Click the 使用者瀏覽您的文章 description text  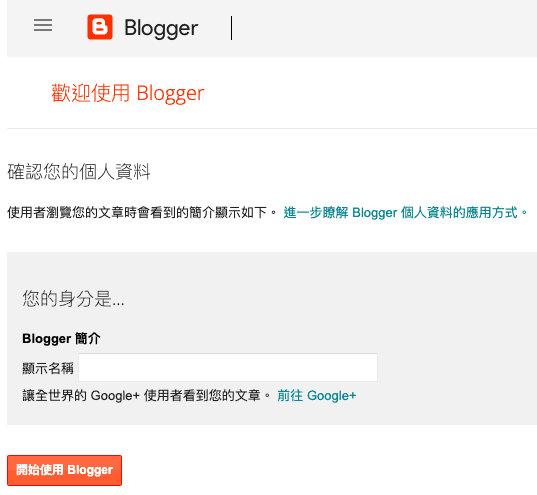click(x=142, y=212)
